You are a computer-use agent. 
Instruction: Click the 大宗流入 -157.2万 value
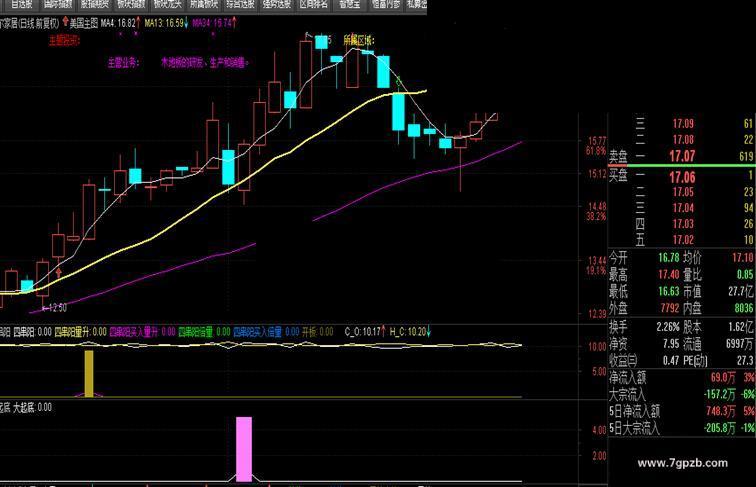(x=719, y=394)
